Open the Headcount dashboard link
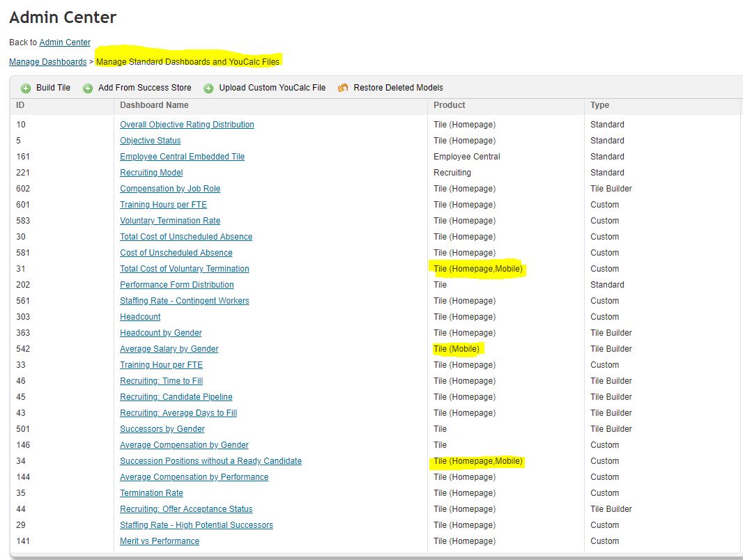 (140, 317)
